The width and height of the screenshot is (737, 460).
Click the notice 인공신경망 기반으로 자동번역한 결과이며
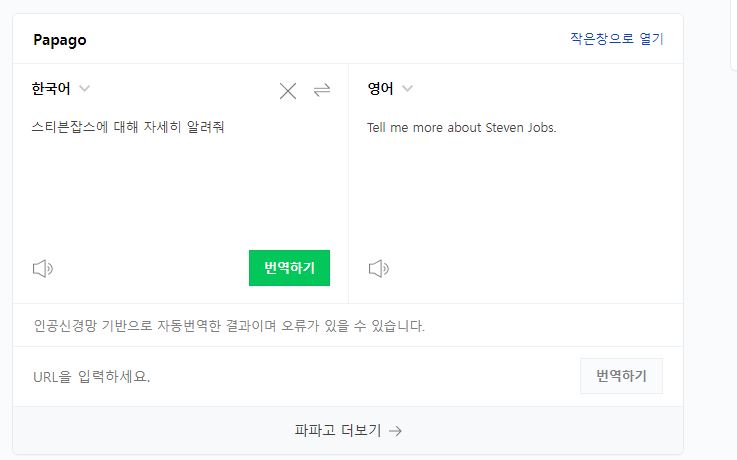155,326
